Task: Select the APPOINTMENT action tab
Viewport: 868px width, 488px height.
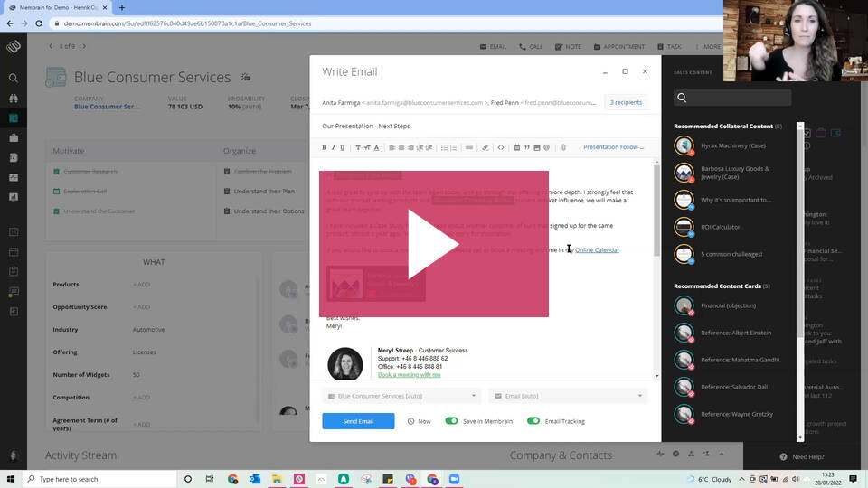Action: click(618, 47)
